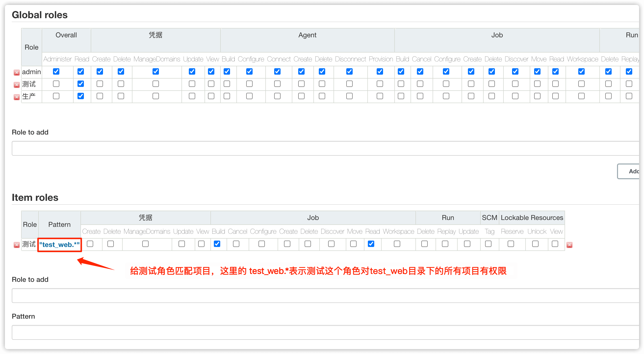Check Job Move for the 测试 item role
This screenshot has height=354, width=644.
(x=353, y=244)
